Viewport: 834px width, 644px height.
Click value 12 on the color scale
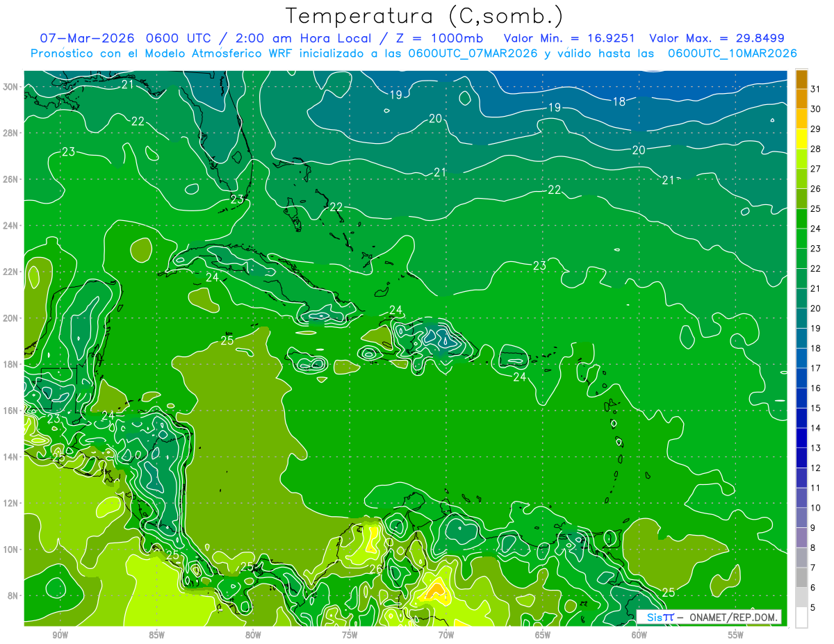click(x=816, y=468)
